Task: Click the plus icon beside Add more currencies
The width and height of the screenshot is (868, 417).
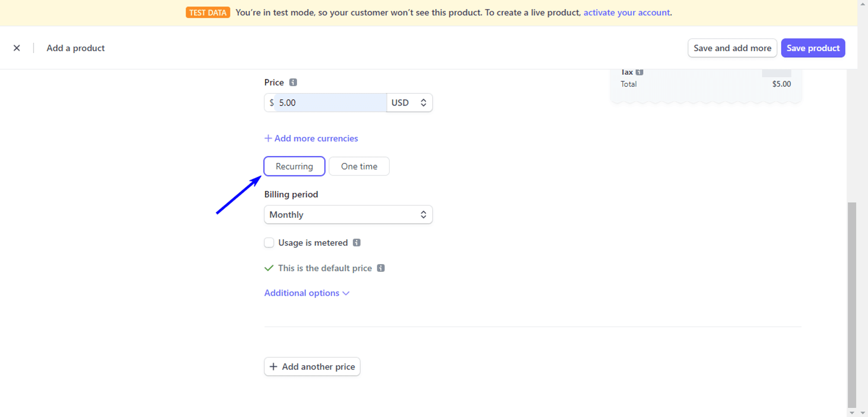Action: click(267, 138)
